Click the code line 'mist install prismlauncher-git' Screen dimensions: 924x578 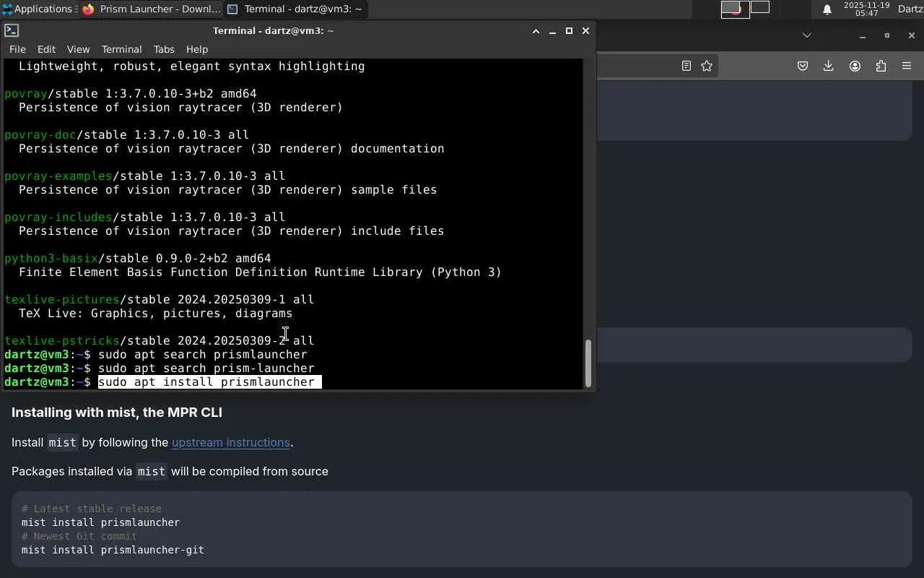pos(113,550)
